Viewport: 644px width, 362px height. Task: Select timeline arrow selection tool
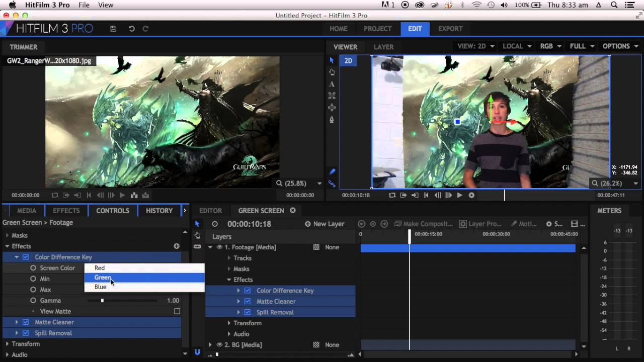pyautogui.click(x=197, y=224)
